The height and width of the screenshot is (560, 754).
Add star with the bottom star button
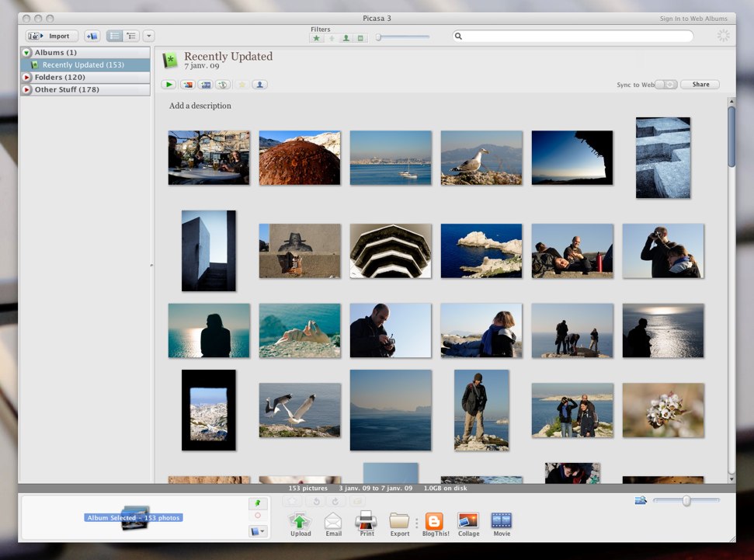click(292, 501)
